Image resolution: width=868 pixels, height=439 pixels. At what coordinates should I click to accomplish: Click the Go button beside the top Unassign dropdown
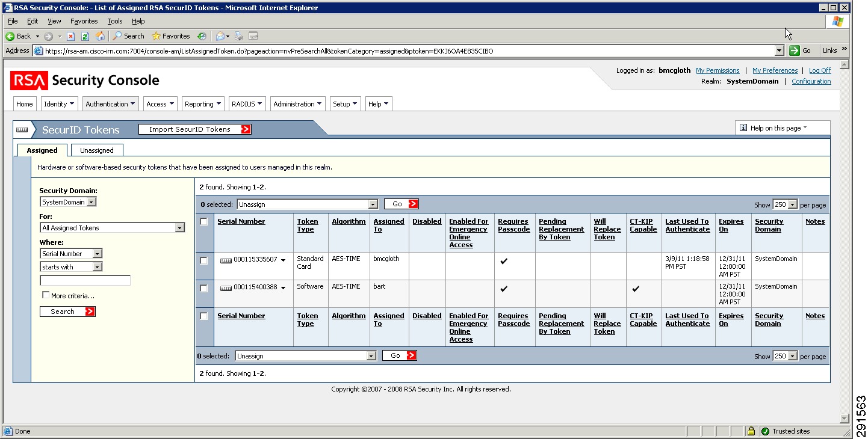coord(401,204)
